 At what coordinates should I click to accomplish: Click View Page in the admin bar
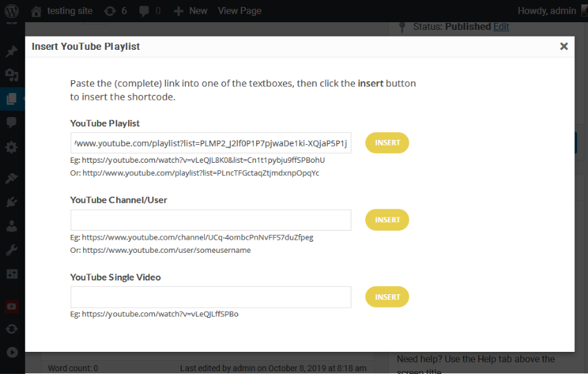point(239,11)
